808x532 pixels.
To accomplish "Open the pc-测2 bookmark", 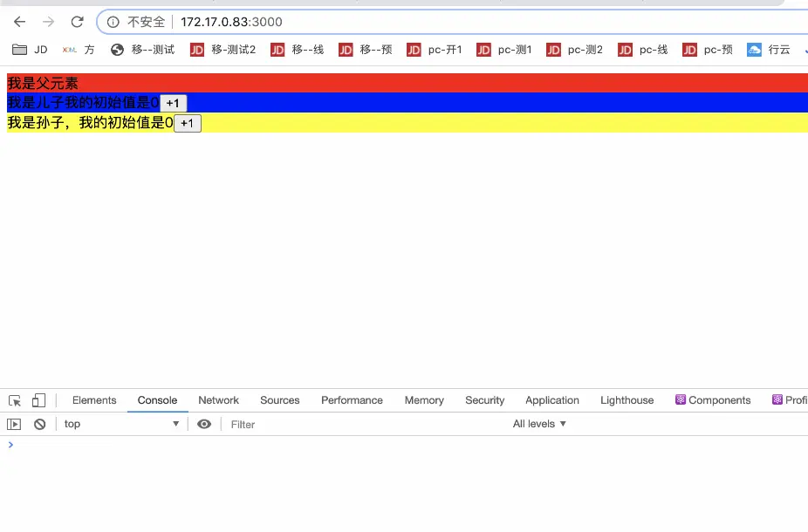I will (x=574, y=50).
